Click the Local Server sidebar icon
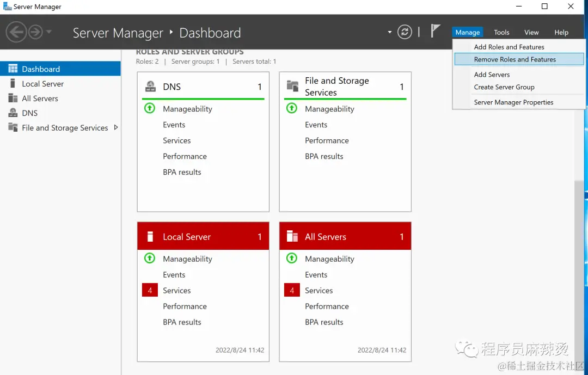 click(x=13, y=83)
